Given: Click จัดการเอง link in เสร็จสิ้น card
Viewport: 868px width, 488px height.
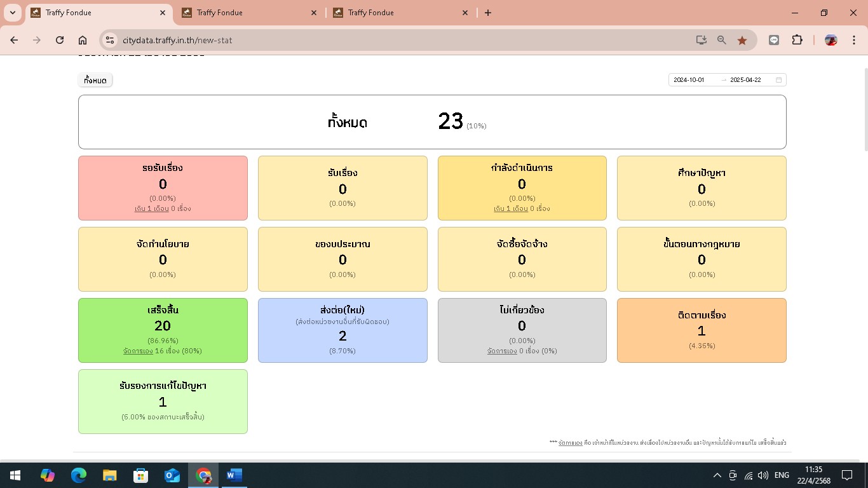Looking at the screenshot, I should click(x=138, y=351).
